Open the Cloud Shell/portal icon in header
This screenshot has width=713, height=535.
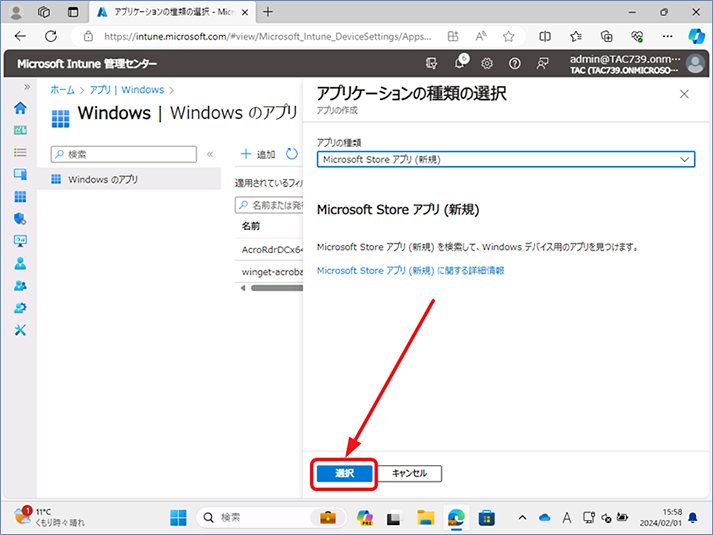pos(431,64)
